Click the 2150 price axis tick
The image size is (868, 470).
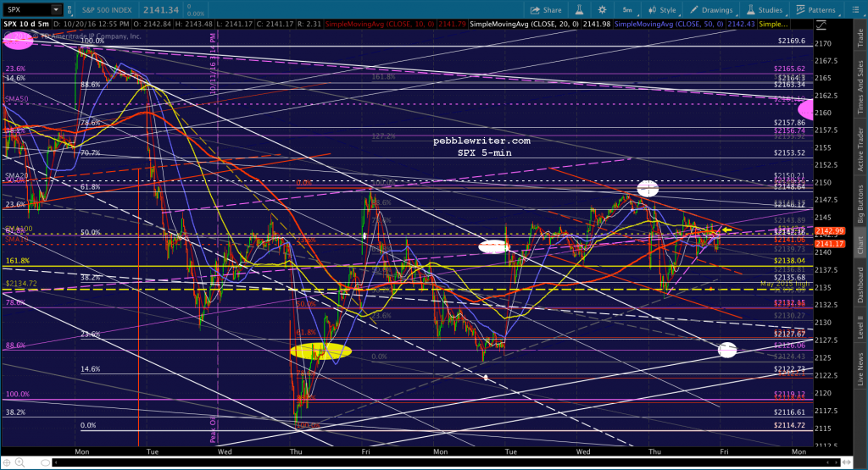point(822,182)
